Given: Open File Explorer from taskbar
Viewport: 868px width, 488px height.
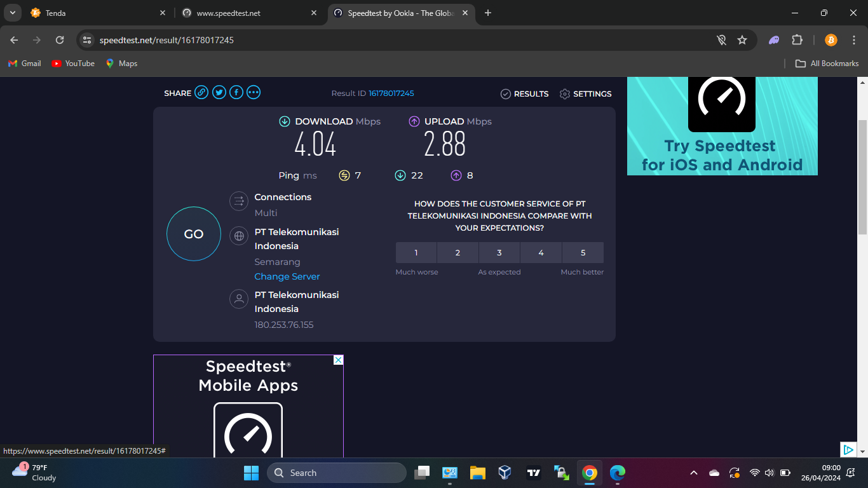Looking at the screenshot, I should tap(478, 473).
